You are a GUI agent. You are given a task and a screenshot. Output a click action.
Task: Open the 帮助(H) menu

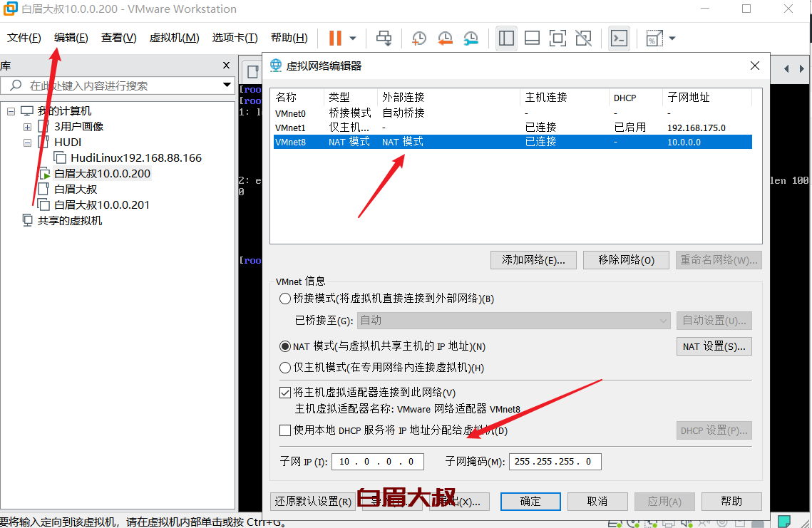[289, 38]
